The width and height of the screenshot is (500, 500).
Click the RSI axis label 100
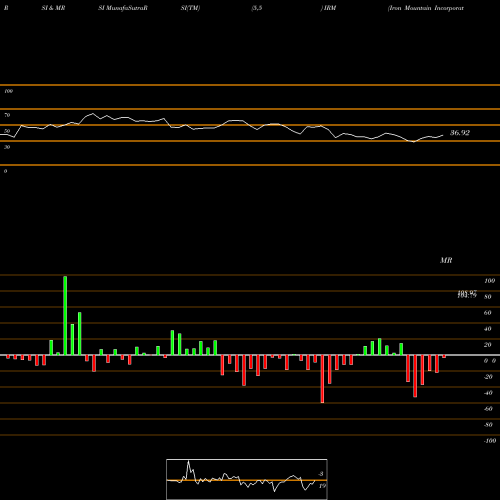tap(8, 91)
